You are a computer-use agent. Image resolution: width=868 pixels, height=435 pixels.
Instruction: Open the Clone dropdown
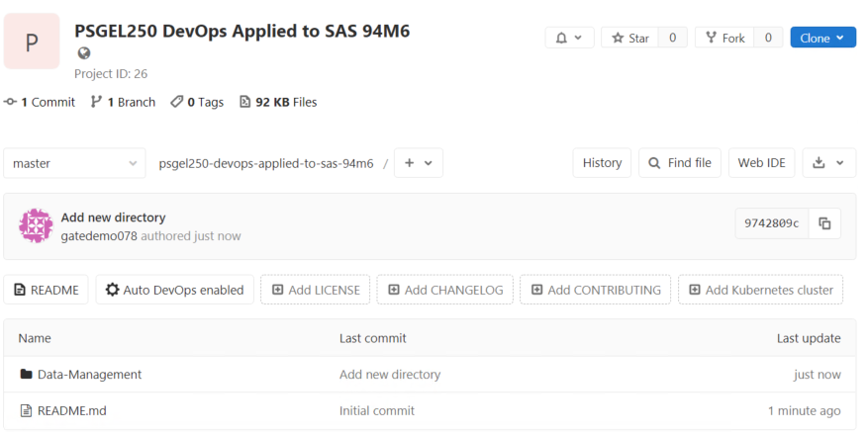(x=822, y=38)
